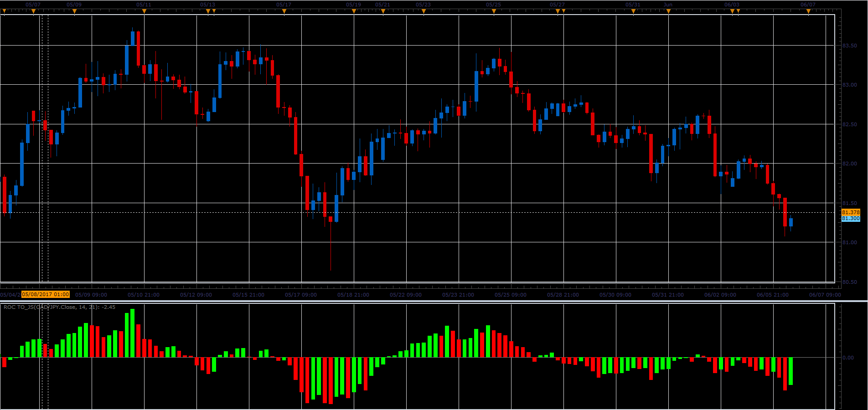Select the ROC TO_JS indicator label
Screen dimensions: 868x410
[x=59, y=307]
